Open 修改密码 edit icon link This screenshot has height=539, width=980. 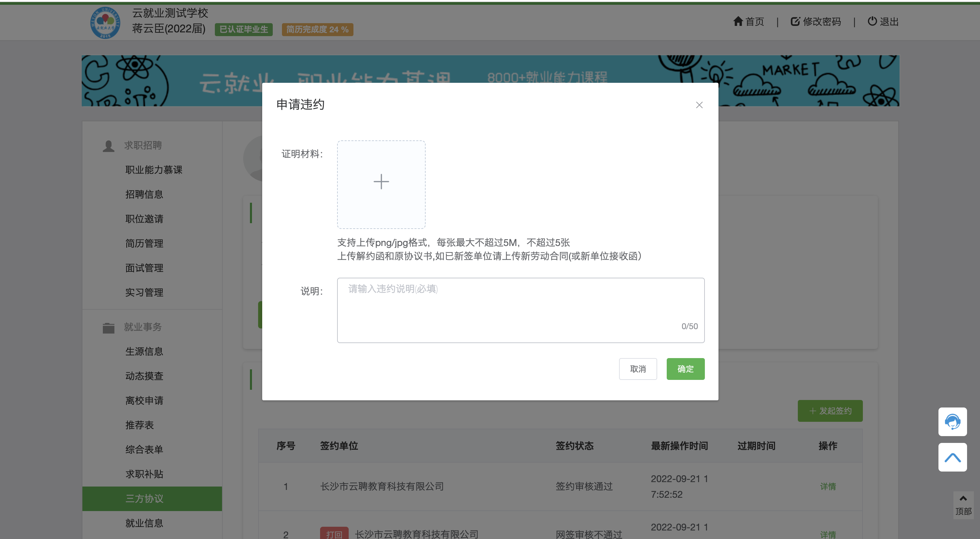click(x=795, y=21)
